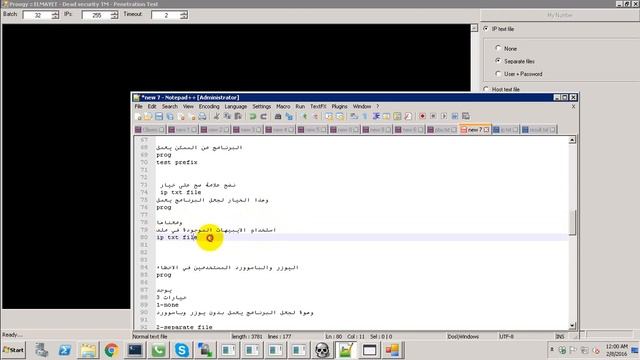
Task: Increase Timeout value with up arrow
Action: click(x=184, y=13)
